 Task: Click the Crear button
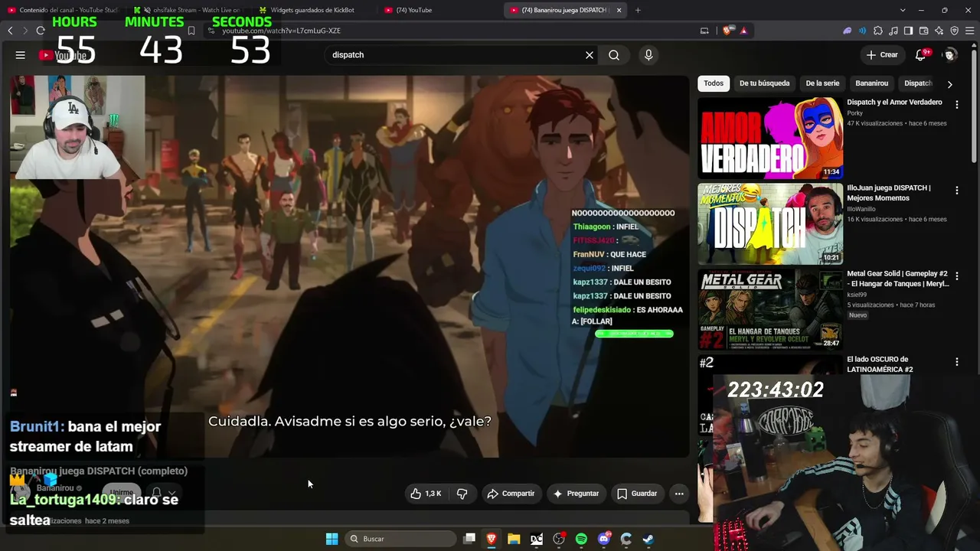(x=882, y=55)
